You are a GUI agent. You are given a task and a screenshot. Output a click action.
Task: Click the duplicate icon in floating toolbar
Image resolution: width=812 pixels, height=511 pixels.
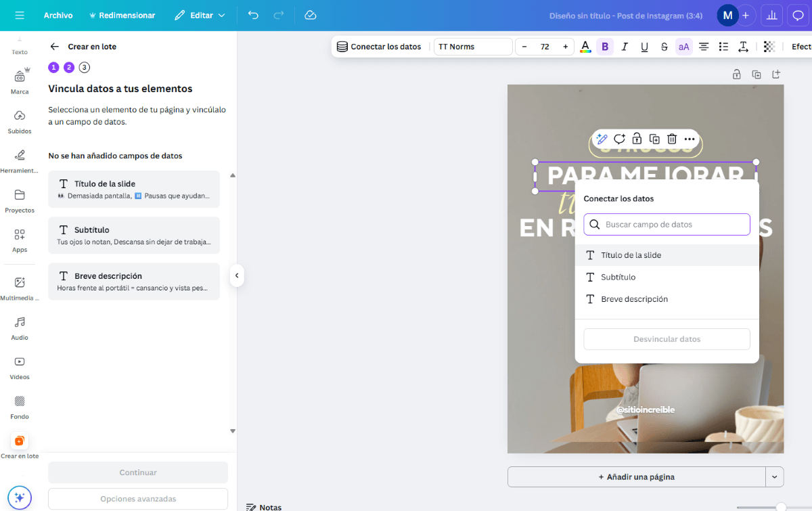coord(654,139)
